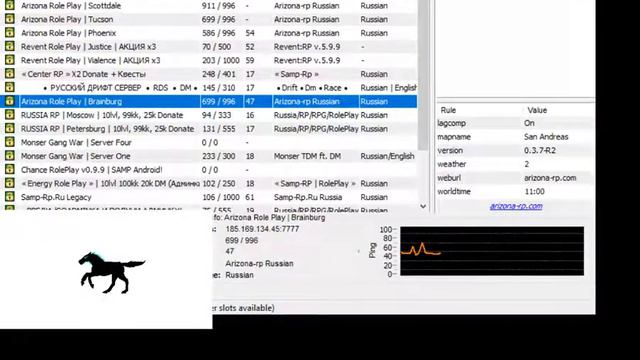Select Chance RolePlay v0.9.9 SAMP Android server
This screenshot has height=360, width=640.
91,170
